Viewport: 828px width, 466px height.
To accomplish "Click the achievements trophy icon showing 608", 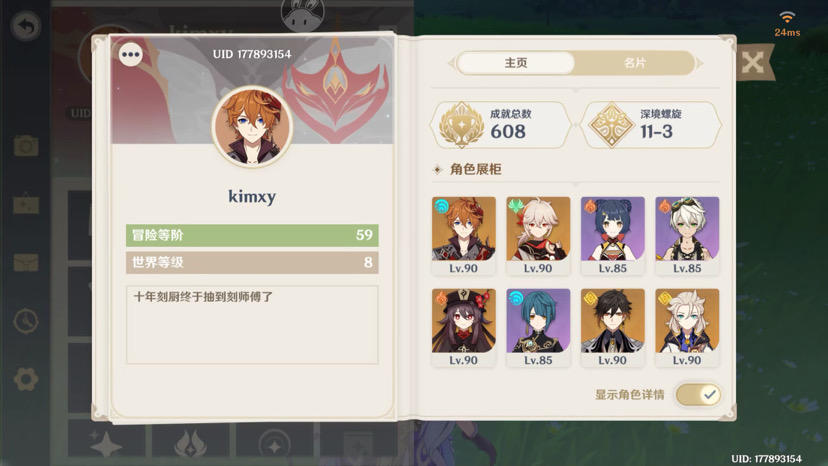I will pos(462,125).
